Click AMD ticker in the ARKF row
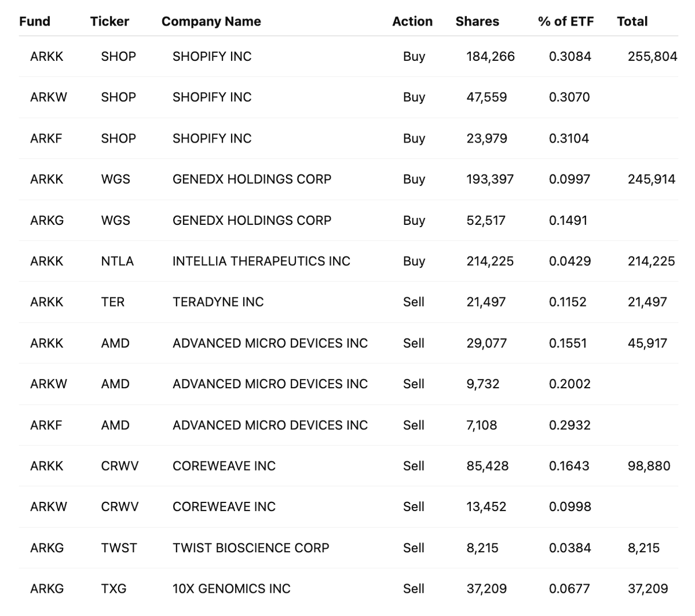This screenshot has height=616, width=695. [115, 425]
